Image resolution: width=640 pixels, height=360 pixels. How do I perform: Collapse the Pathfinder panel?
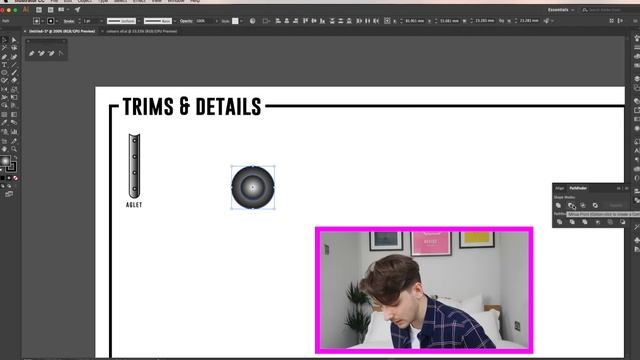pos(619,188)
